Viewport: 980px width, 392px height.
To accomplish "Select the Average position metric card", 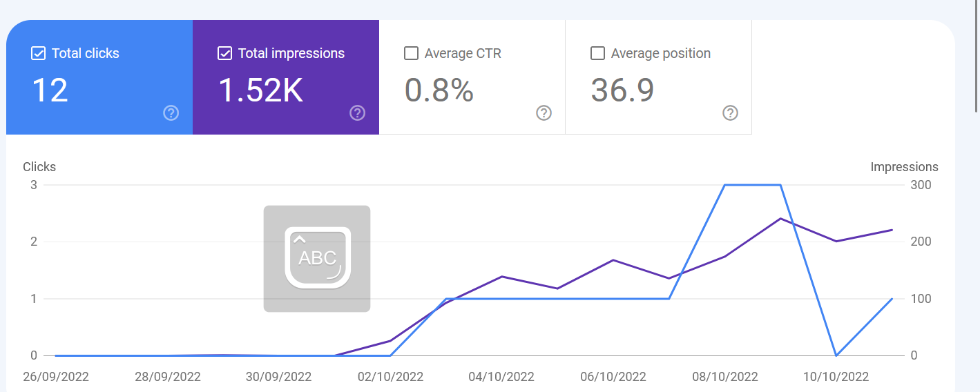I will (x=659, y=77).
